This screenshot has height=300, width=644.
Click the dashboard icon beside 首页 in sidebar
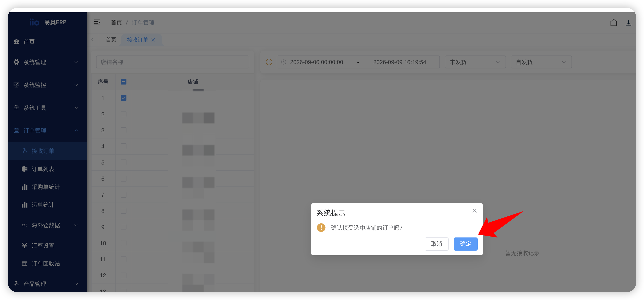[17, 42]
